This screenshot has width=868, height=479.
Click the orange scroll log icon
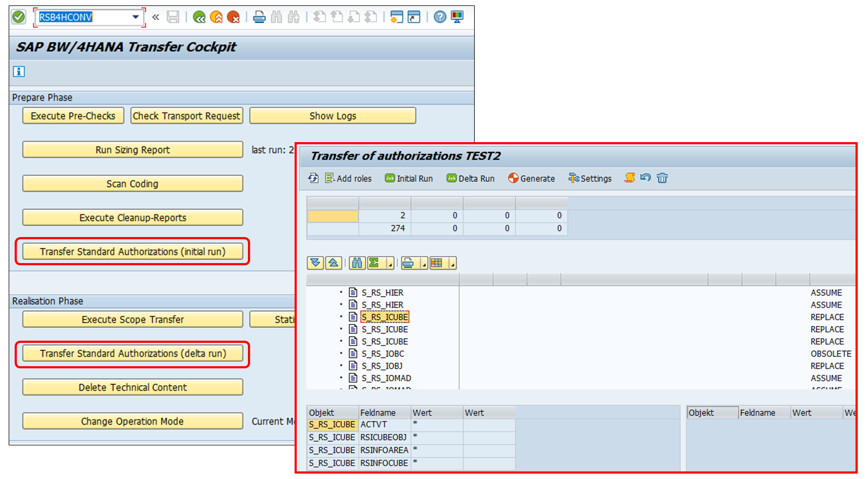pyautogui.click(x=629, y=177)
